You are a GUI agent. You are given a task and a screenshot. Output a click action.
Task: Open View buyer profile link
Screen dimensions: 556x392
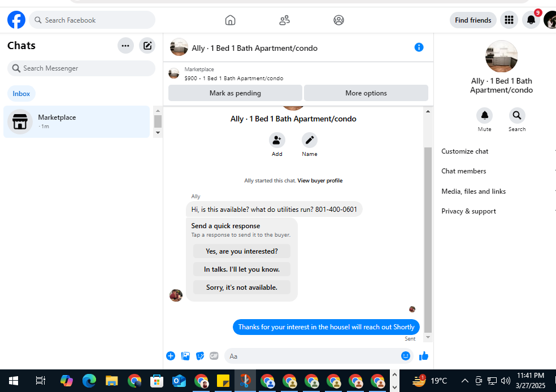tap(320, 181)
